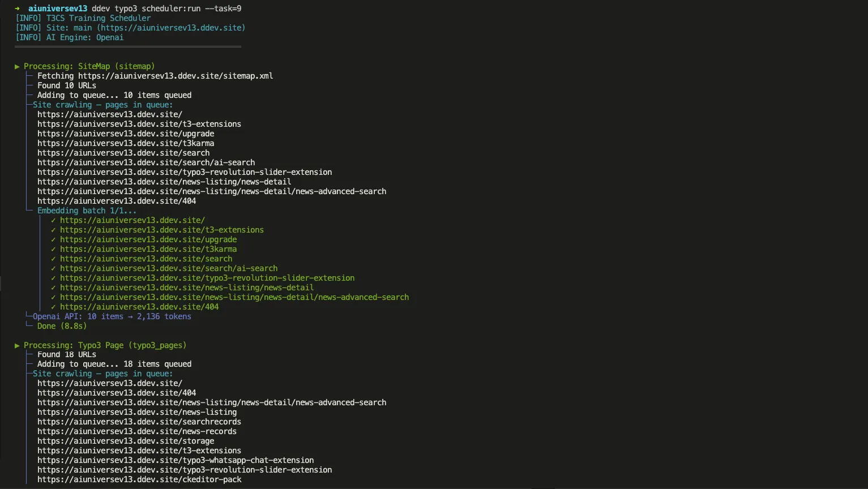Click the checkmarked '/typo3-revolution-slider-extension' URL
The width and height of the screenshot is (868, 489).
(207, 278)
